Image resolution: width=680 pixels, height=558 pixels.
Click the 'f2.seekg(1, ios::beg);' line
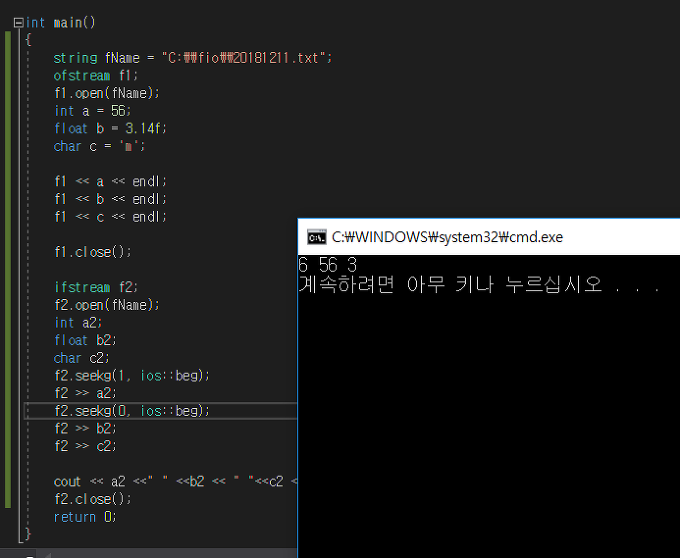132,375
